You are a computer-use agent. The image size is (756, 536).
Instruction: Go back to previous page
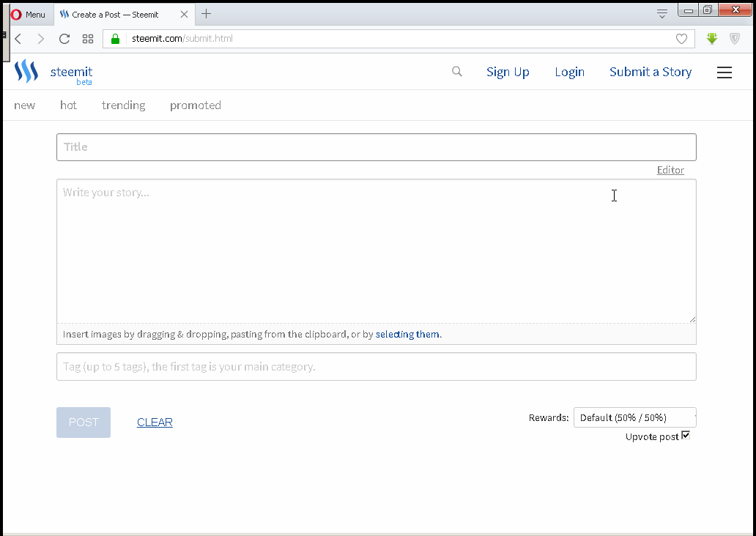coord(18,39)
